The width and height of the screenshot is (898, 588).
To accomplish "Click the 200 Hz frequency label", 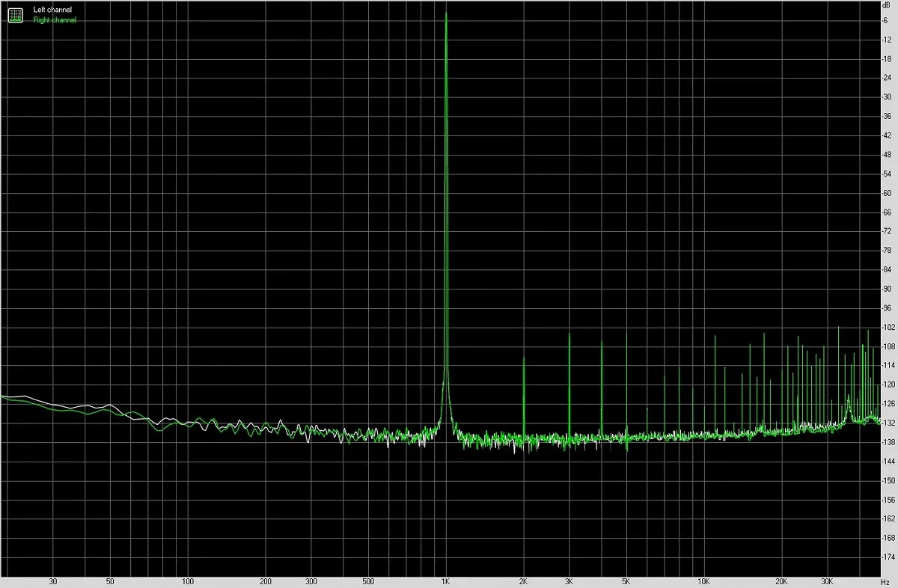I will [x=266, y=581].
